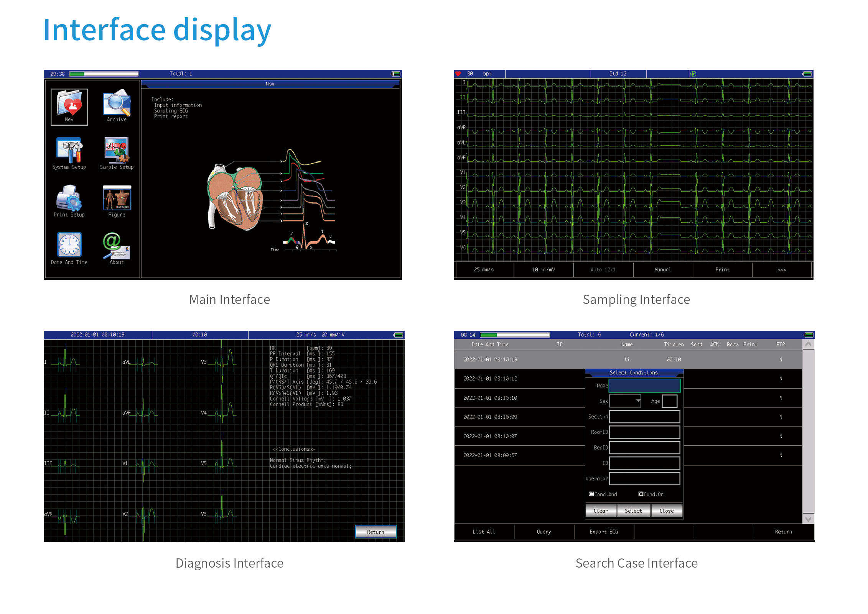Click the Name input field
The image size is (868, 614).
[645, 386]
